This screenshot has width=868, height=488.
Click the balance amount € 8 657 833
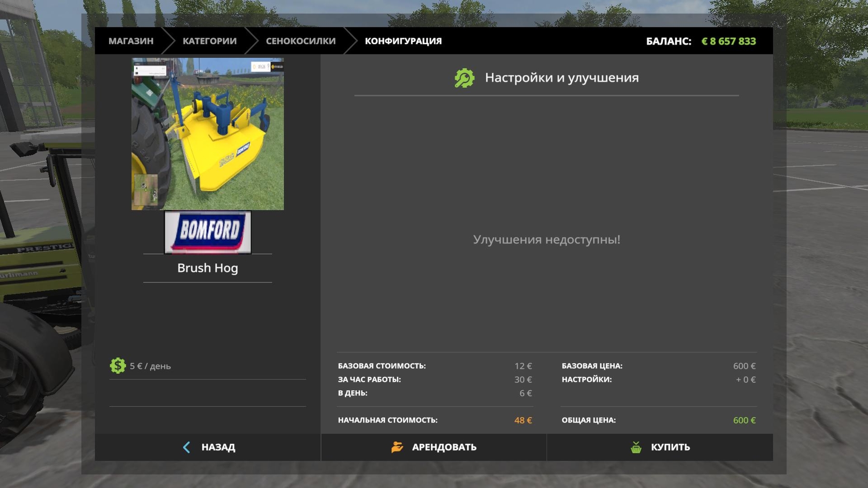click(729, 41)
